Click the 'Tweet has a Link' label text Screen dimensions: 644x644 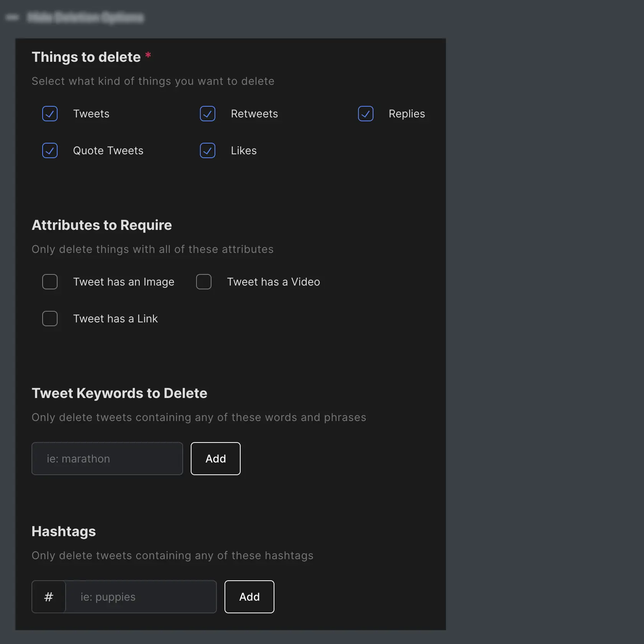click(115, 319)
